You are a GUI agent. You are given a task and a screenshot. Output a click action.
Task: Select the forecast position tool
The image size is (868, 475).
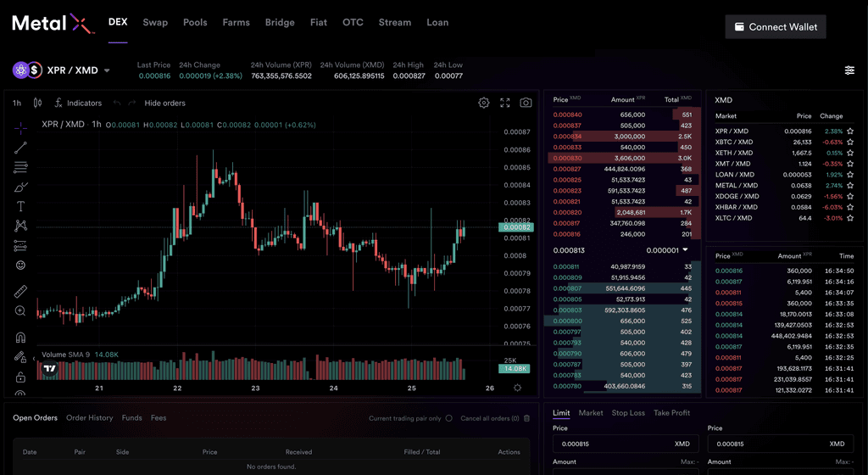pos(20,245)
